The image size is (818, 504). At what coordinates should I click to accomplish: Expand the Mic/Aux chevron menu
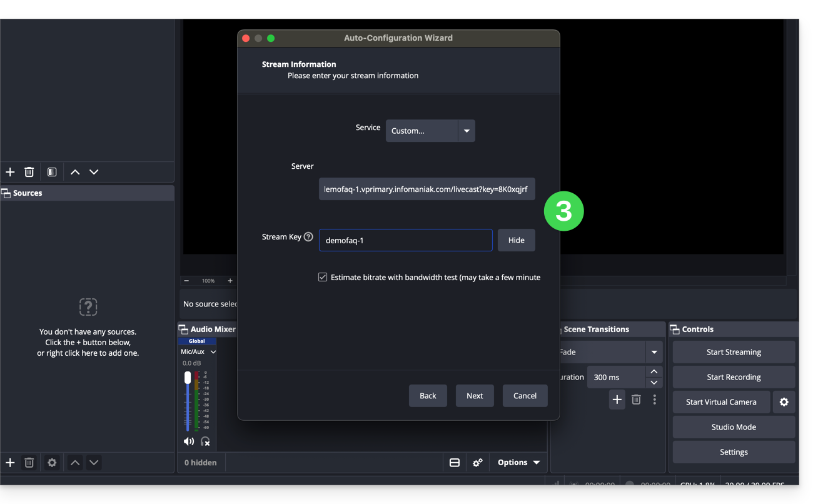(x=213, y=352)
